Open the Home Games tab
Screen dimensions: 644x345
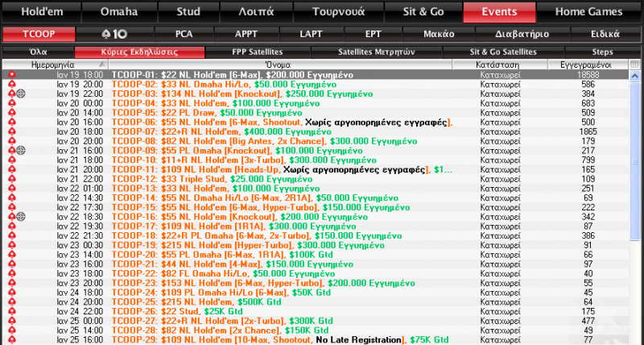(589, 12)
